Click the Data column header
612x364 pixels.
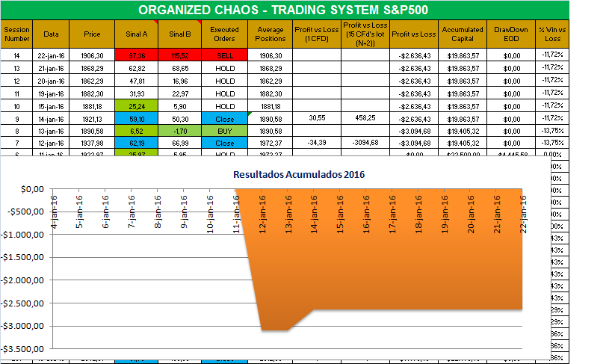51,34
